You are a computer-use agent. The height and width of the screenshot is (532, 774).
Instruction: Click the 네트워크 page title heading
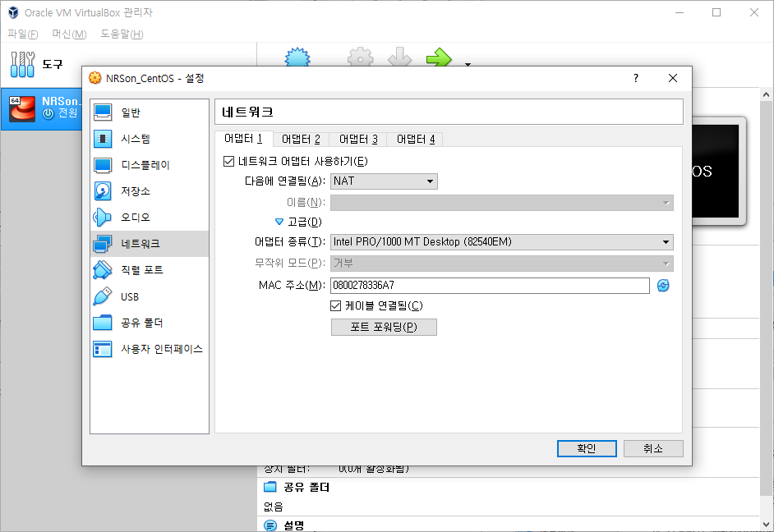(248, 112)
